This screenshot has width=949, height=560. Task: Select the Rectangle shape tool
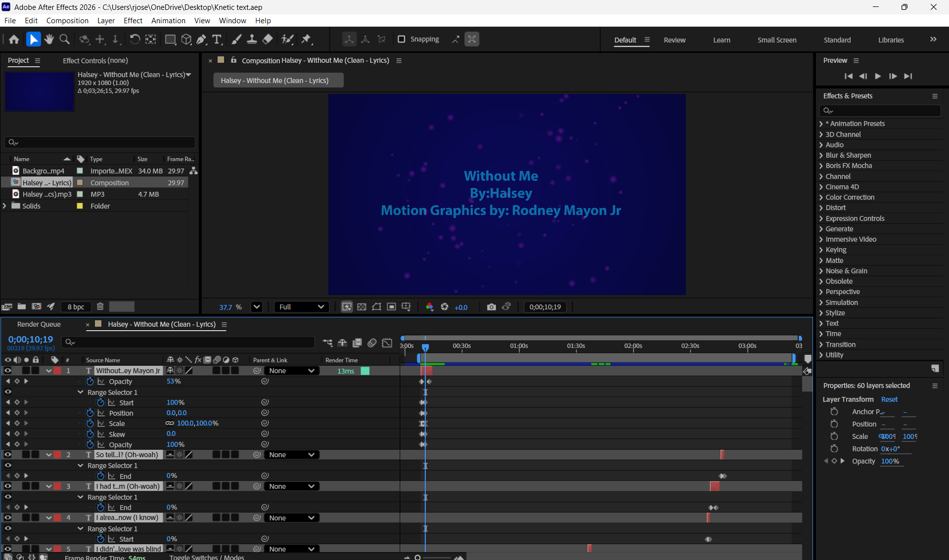[170, 40]
